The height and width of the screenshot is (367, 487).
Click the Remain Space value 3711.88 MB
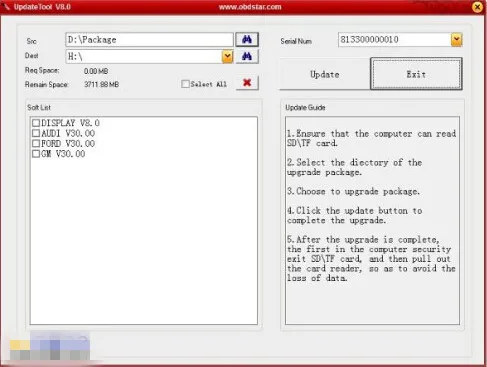pyautogui.click(x=101, y=84)
